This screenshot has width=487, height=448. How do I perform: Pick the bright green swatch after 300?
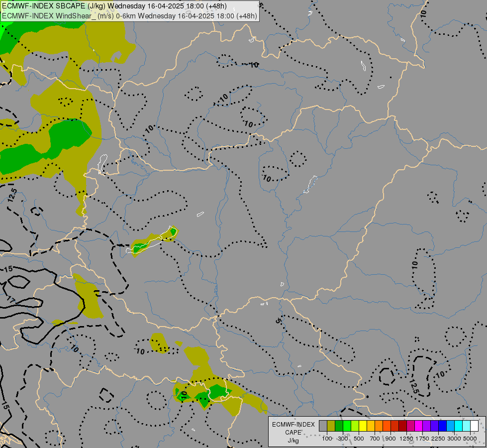(x=347, y=426)
